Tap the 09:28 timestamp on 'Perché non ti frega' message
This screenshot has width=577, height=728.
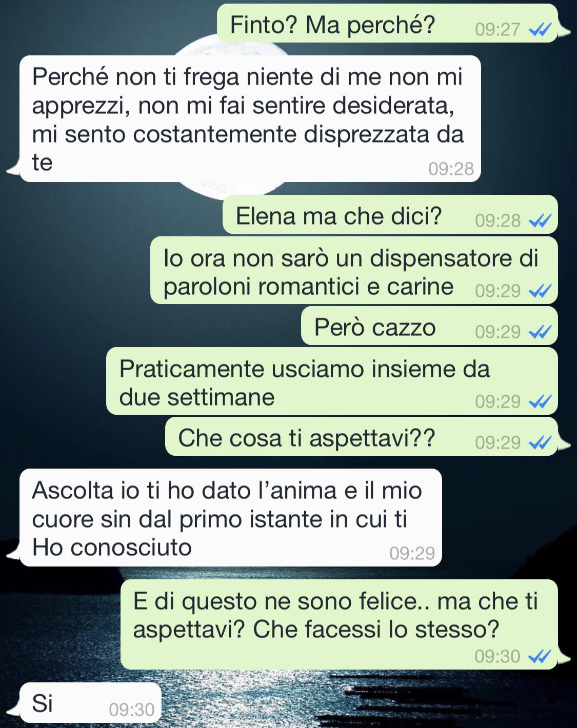click(x=451, y=169)
